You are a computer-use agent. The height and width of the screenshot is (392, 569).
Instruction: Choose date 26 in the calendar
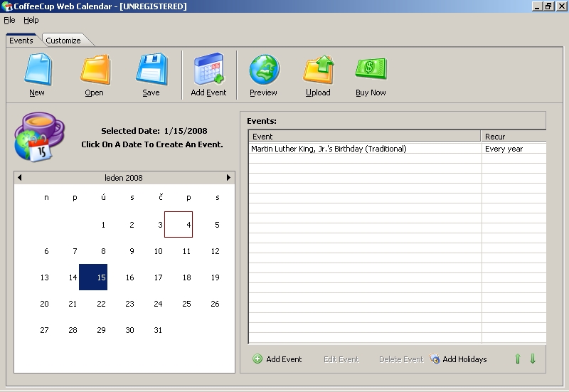click(x=216, y=304)
